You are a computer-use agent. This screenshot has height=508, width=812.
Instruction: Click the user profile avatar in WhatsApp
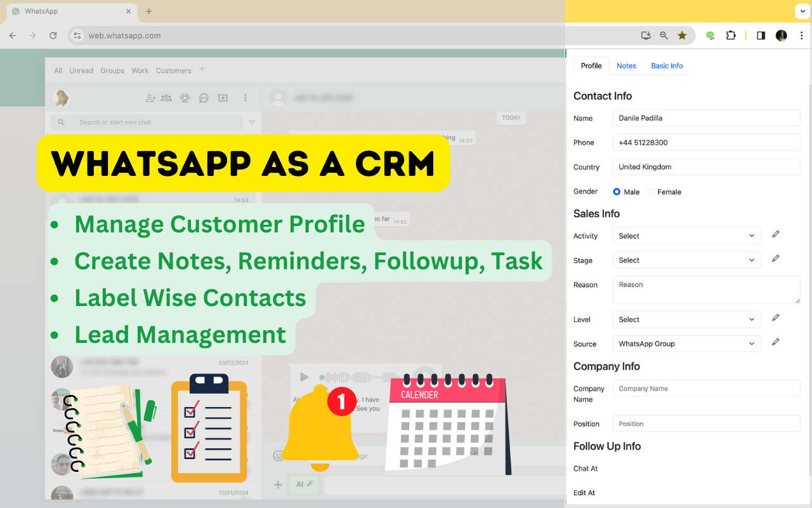point(62,98)
